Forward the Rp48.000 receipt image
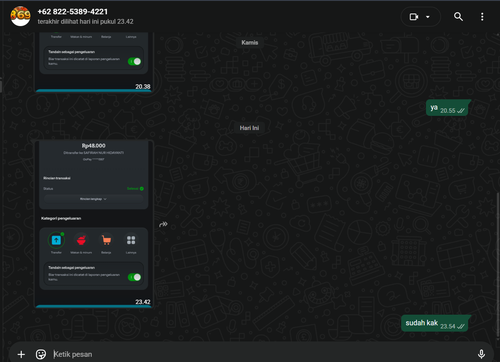The height and width of the screenshot is (362, 500). [163, 224]
